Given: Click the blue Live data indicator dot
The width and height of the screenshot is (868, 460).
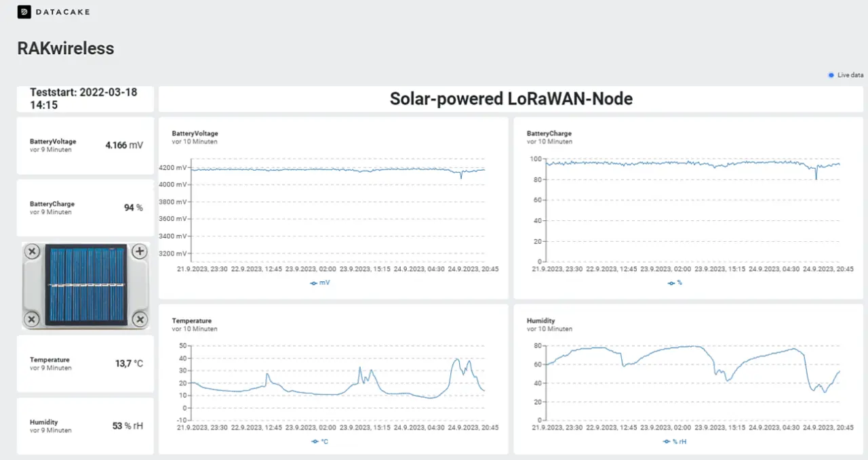Looking at the screenshot, I should [x=832, y=75].
